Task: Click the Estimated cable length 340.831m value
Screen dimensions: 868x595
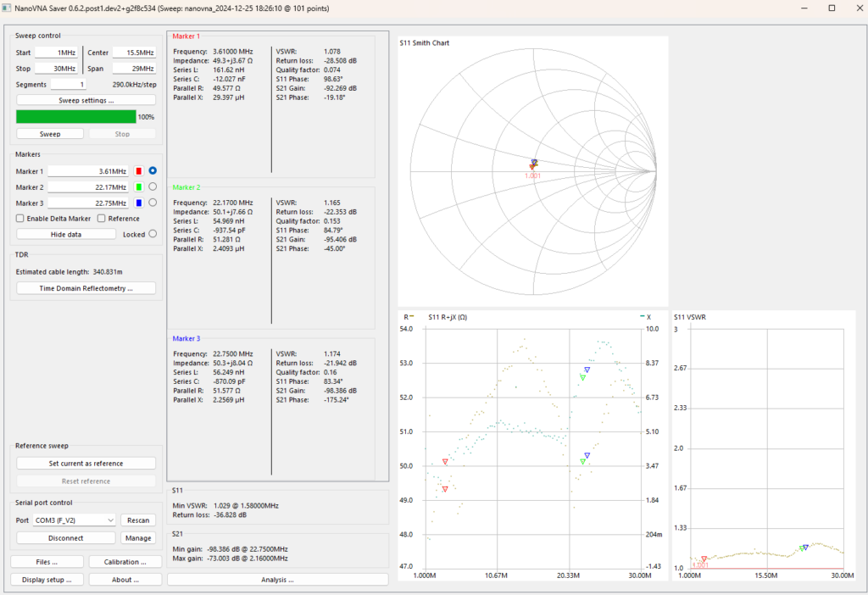Action: [x=108, y=272]
